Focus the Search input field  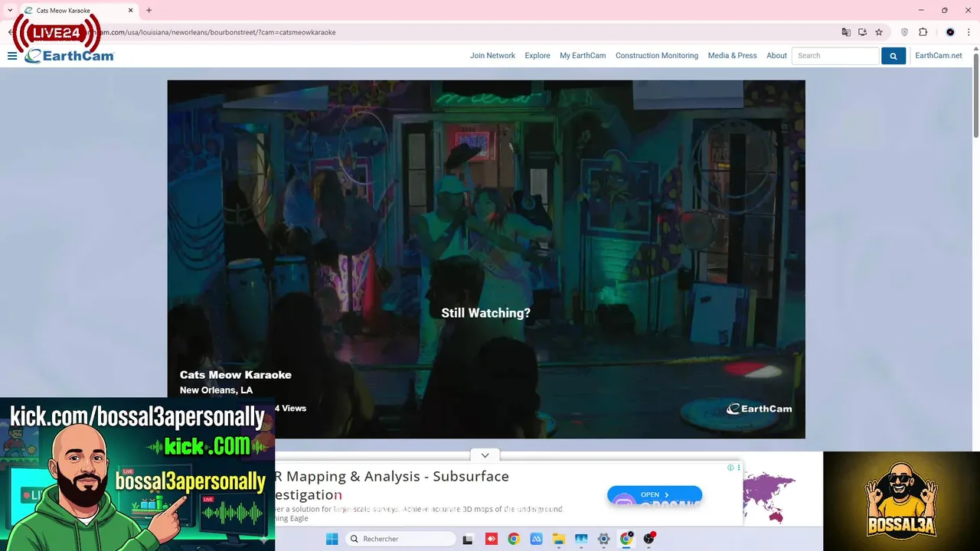tap(835, 56)
